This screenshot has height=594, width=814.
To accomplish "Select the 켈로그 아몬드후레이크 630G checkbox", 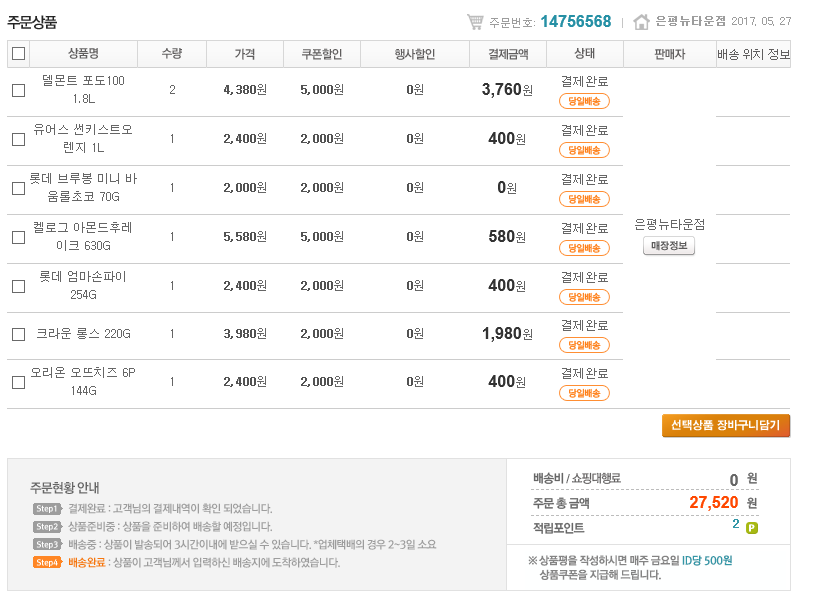I will click(18, 238).
